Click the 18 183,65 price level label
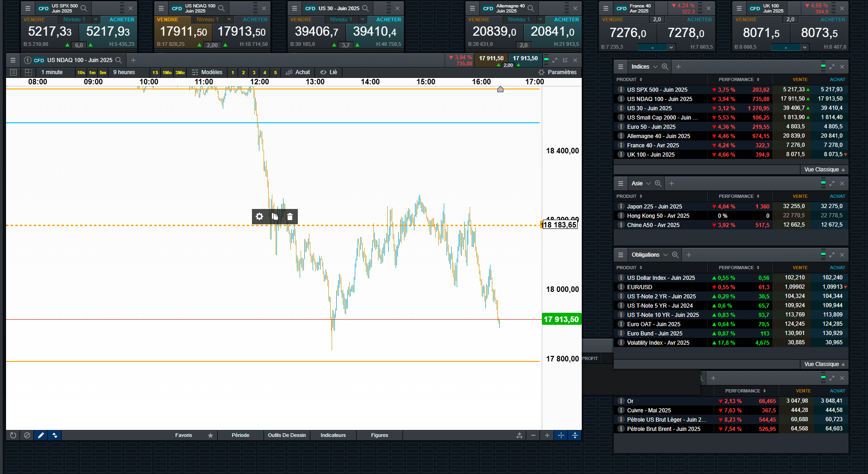Image resolution: width=868 pixels, height=474 pixels. coord(560,225)
